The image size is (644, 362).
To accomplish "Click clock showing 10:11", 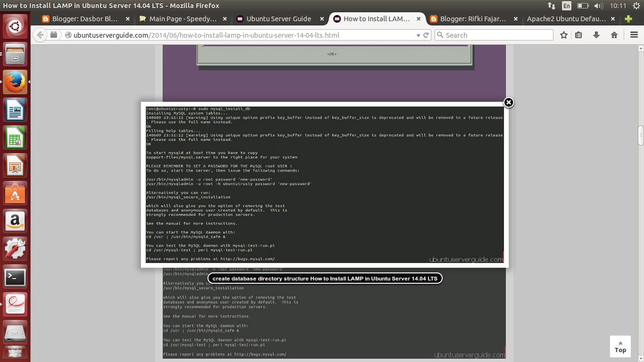I will point(618,6).
